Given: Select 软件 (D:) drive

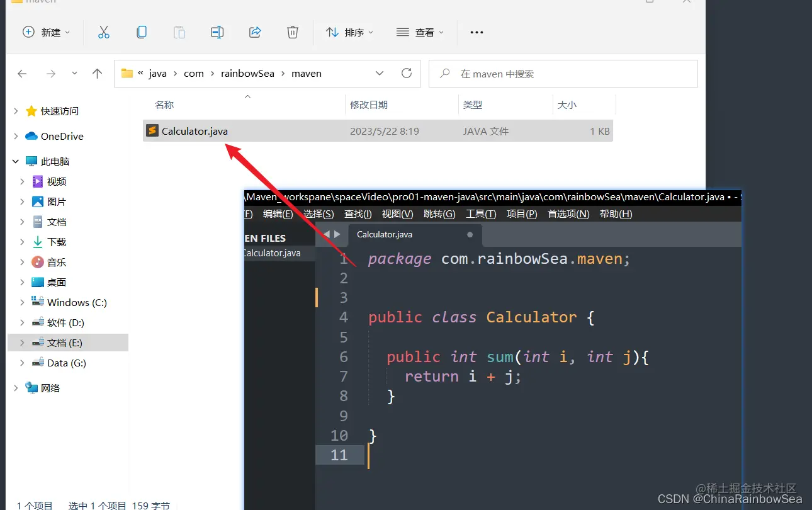Looking at the screenshot, I should [65, 322].
